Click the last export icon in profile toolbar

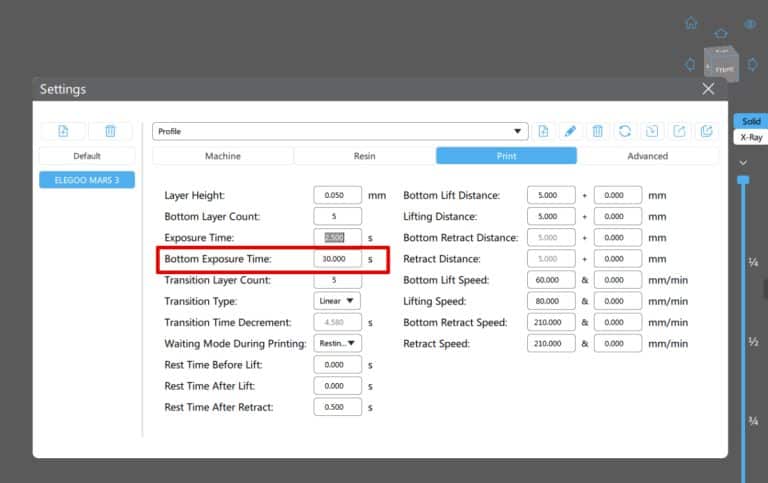tap(706, 131)
